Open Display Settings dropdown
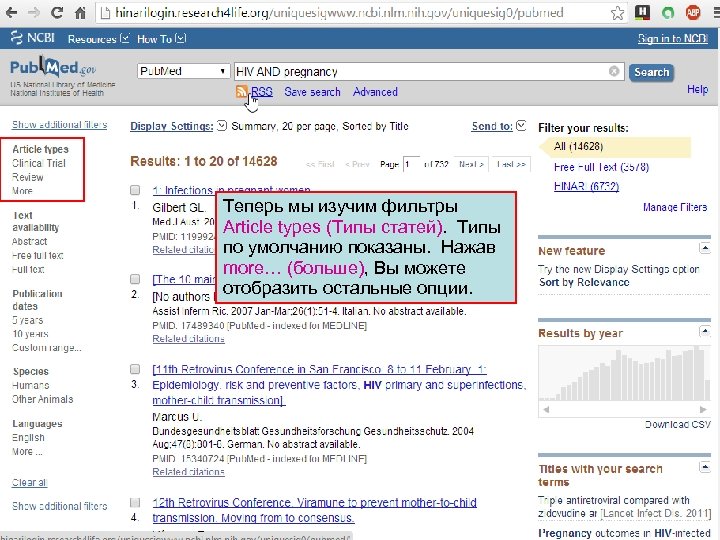The width and height of the screenshot is (720, 540). coord(178,126)
